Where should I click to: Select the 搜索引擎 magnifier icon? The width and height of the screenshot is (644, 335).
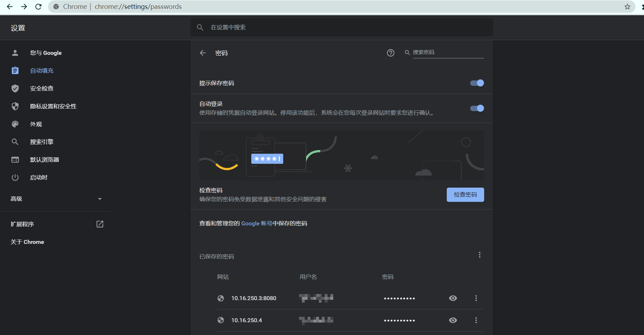click(15, 141)
